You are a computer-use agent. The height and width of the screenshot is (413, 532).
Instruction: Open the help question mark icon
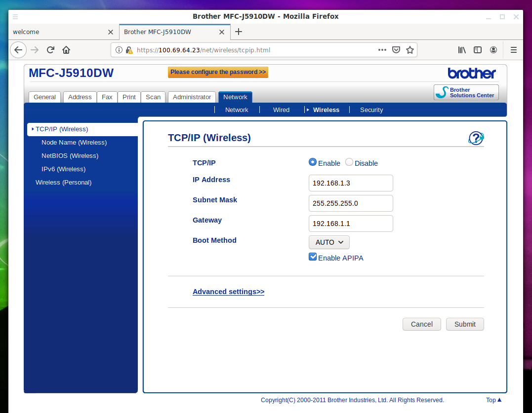tap(476, 138)
